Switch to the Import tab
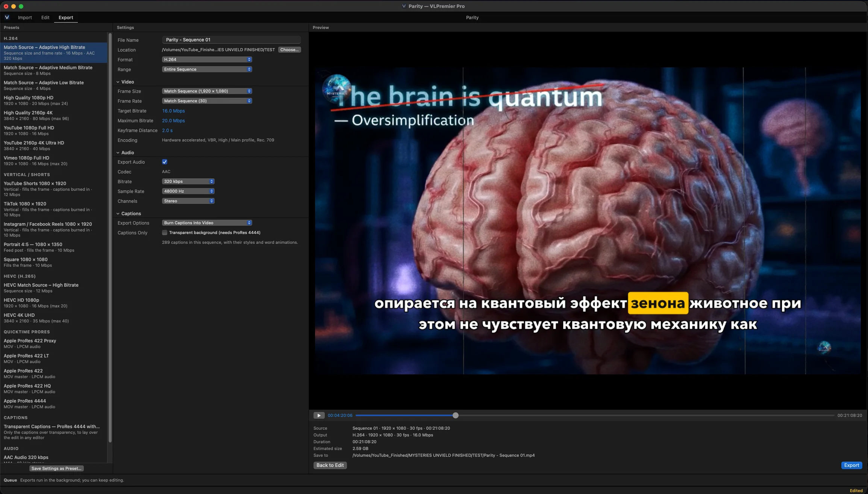 pos(25,17)
